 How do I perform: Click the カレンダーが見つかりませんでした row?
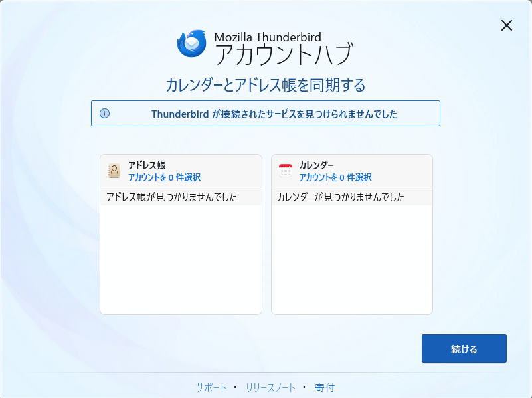tap(341, 197)
